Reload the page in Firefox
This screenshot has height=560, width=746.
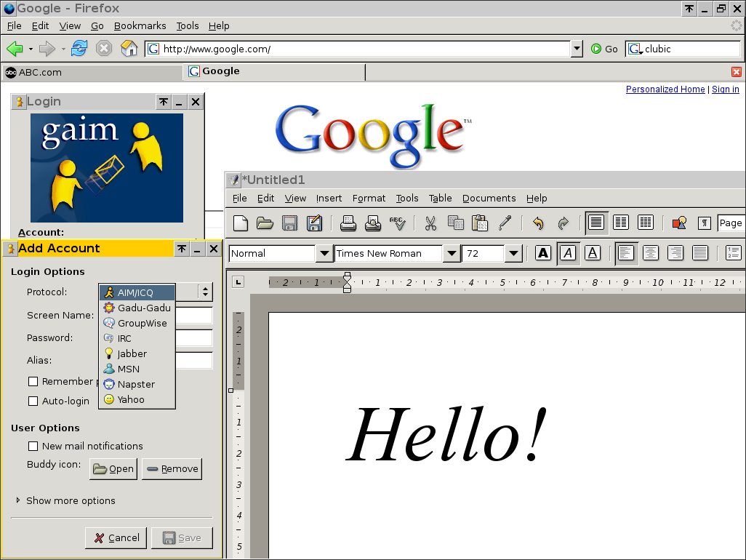(x=79, y=48)
